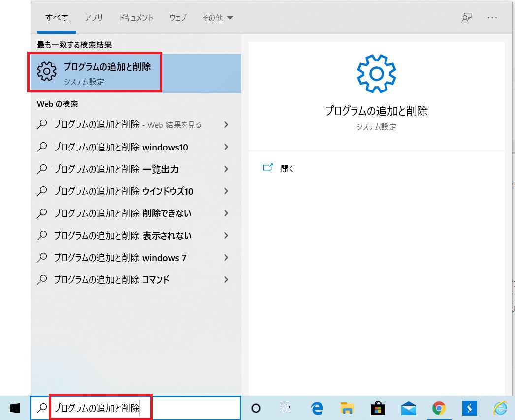This screenshot has width=515, height=420.
Task: Expand the windows 7 row chevron
Action: pos(226,258)
